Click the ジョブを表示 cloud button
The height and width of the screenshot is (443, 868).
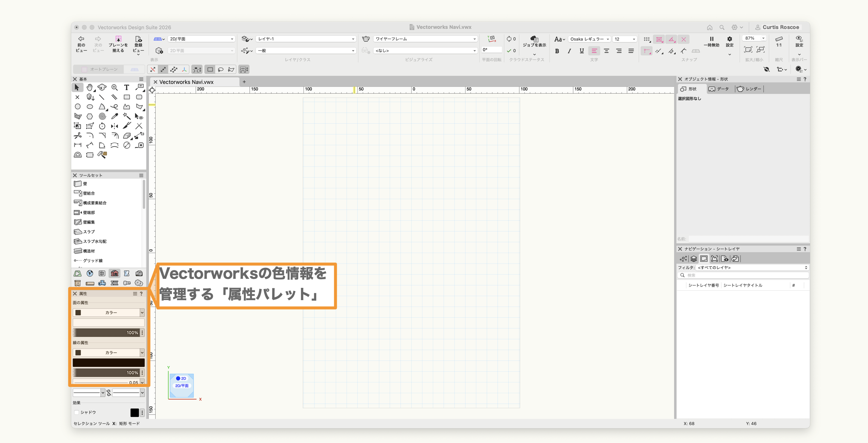click(534, 42)
